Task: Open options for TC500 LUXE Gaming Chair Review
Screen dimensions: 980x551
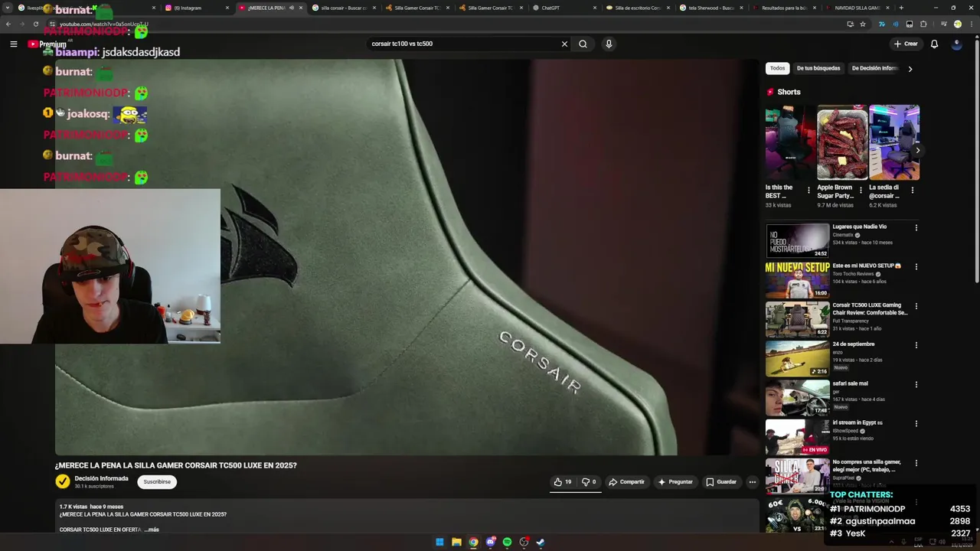Action: pyautogui.click(x=916, y=306)
